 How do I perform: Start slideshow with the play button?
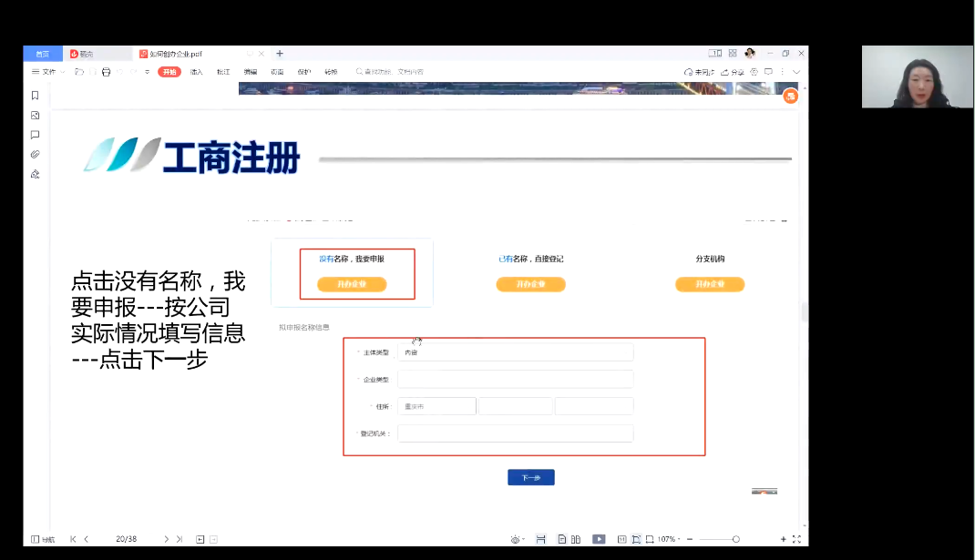point(599,539)
